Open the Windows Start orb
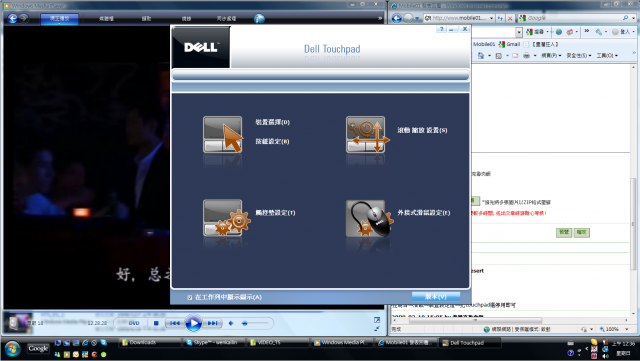The width and height of the screenshot is (640, 361). tap(13, 349)
